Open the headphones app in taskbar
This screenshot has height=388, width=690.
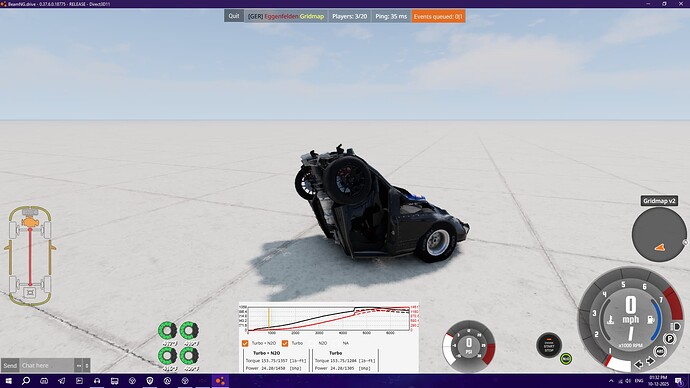(x=97, y=381)
